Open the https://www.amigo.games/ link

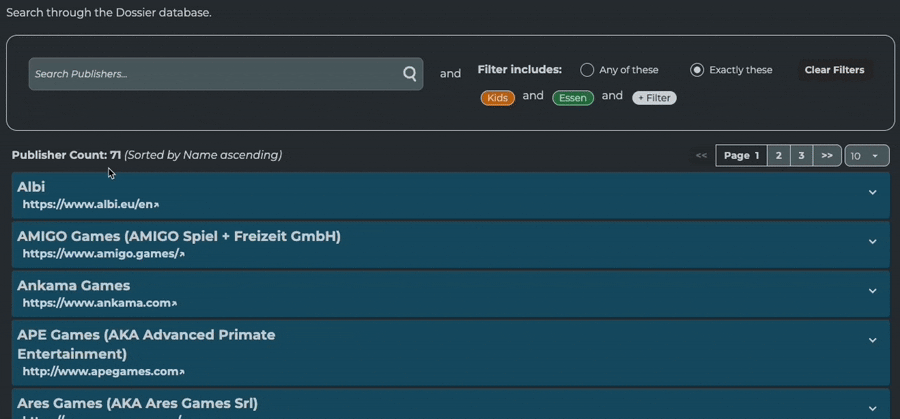[103, 254]
